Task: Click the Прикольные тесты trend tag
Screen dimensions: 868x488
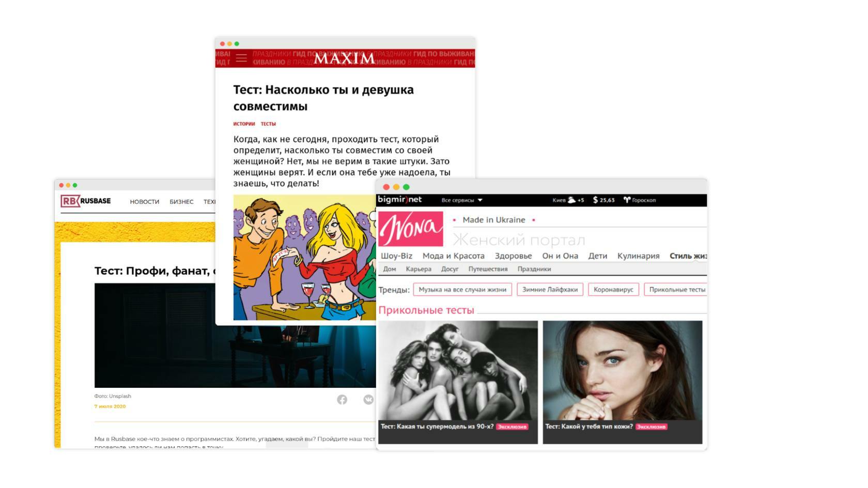Action: click(676, 290)
